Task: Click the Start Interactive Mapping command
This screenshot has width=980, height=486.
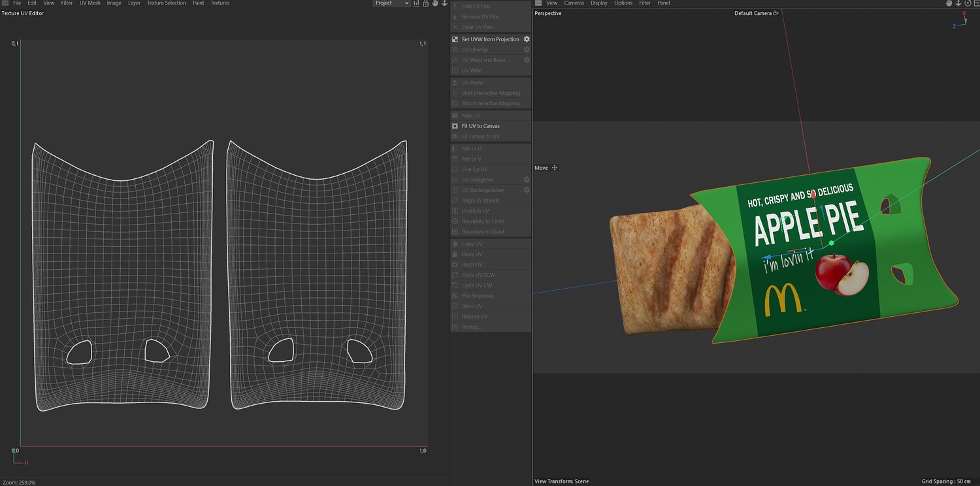Action: 491,93
